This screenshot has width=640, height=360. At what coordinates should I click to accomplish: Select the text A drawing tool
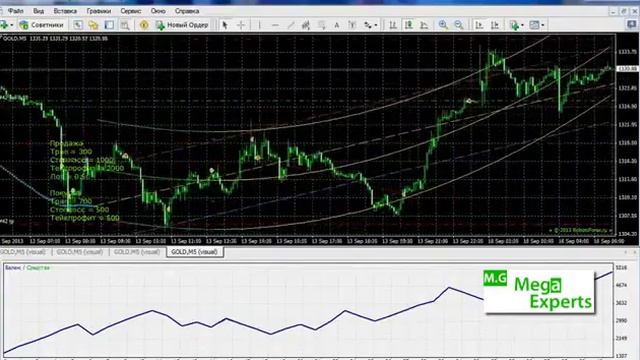pyautogui.click(x=337, y=25)
